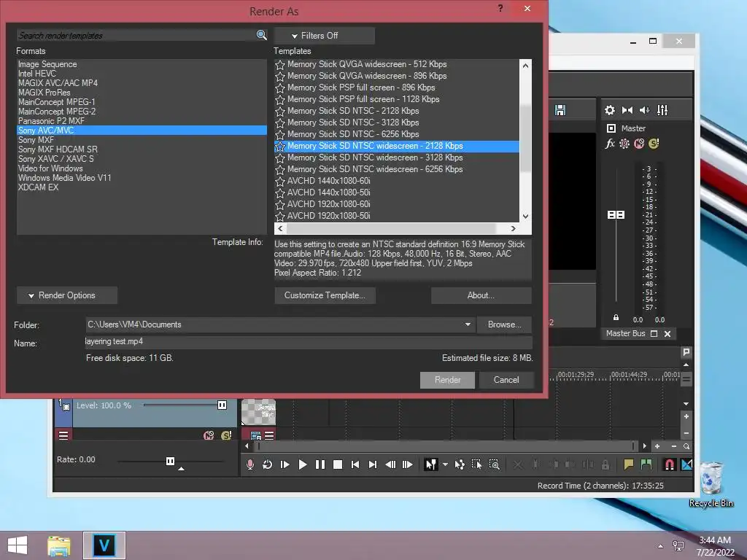The image size is (747, 560).
Task: Click the templates list vertical scrollbar down arrow
Action: (525, 216)
